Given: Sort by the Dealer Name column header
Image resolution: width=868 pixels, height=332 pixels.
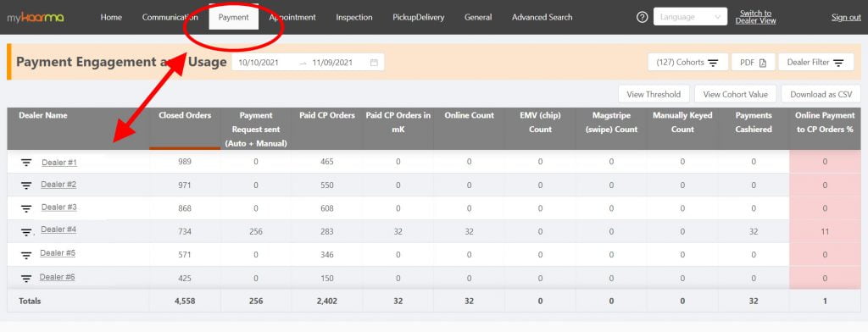Looking at the screenshot, I should point(78,129).
